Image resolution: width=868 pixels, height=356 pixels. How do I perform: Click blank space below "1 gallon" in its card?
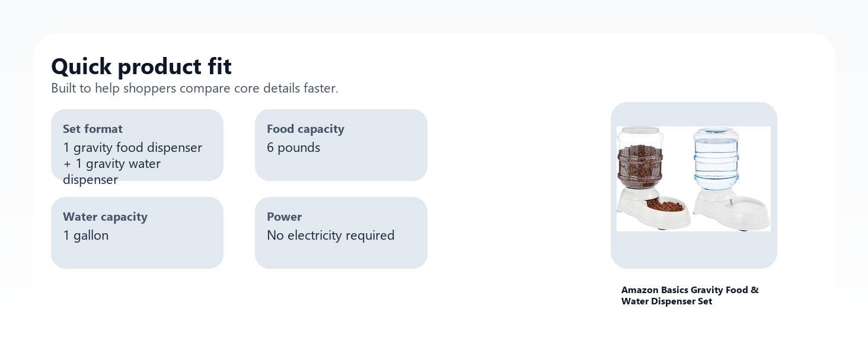tap(137, 255)
